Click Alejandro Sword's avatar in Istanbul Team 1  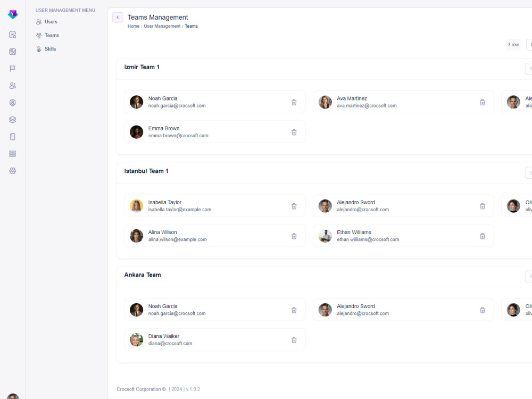click(325, 206)
